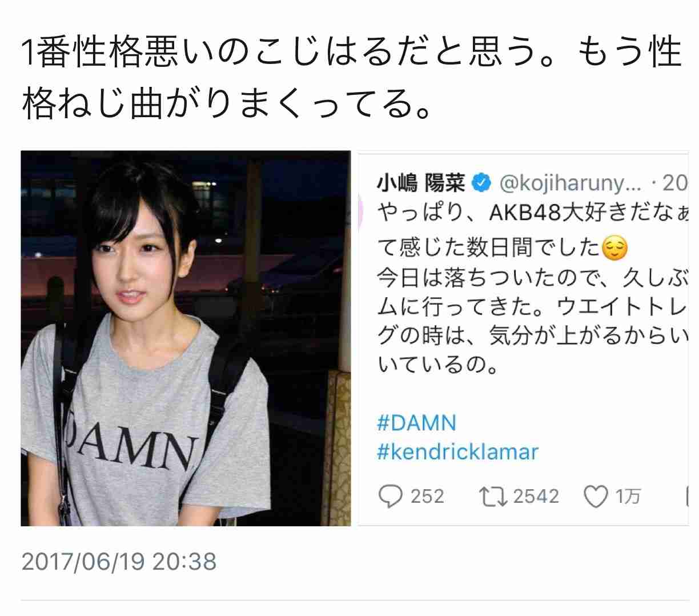Click the 2017/06/19 20:38 timestamp
The image size is (699, 616).
(119, 561)
